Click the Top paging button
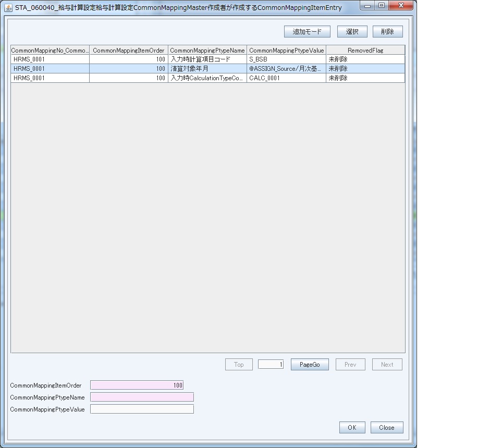Viewport: 490px width, 448px height. pyautogui.click(x=239, y=364)
